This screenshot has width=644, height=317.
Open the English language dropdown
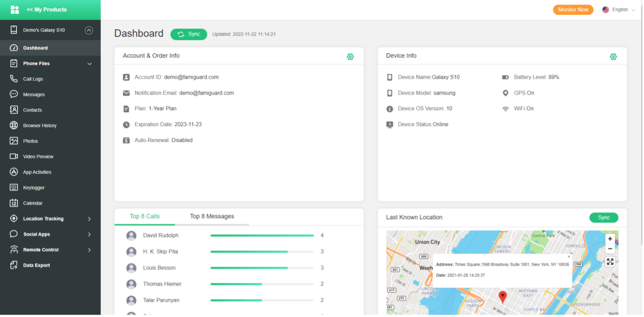(619, 10)
